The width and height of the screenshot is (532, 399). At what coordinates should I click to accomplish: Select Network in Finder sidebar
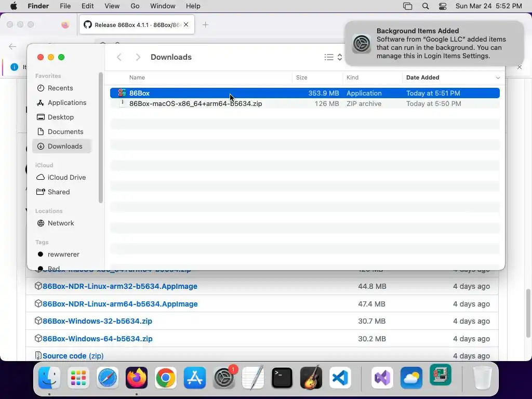pyautogui.click(x=62, y=223)
